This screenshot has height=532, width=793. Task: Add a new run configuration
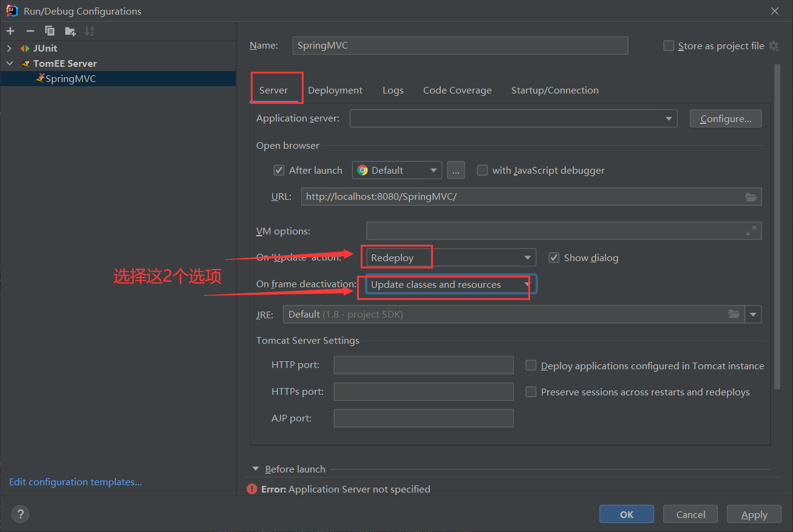[10, 31]
